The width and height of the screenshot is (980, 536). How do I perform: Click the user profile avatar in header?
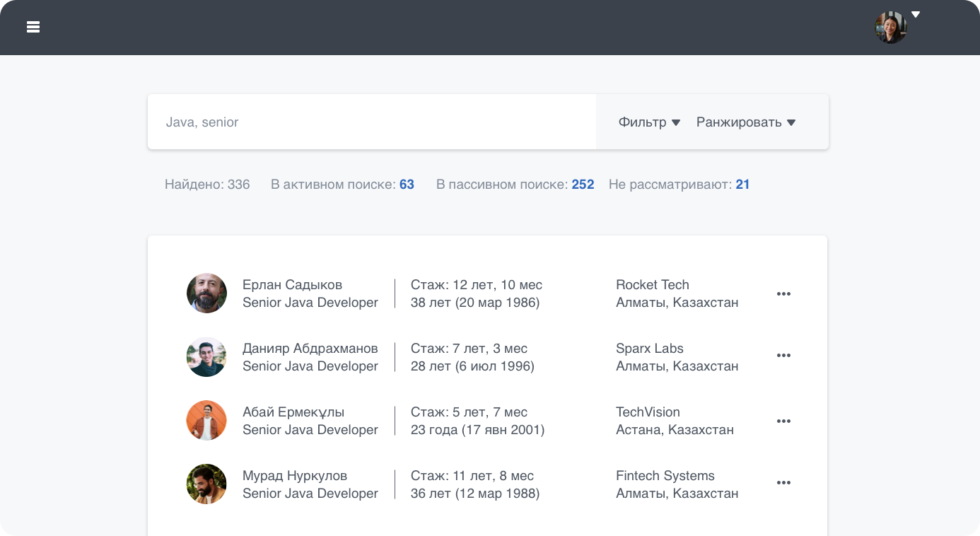890,28
